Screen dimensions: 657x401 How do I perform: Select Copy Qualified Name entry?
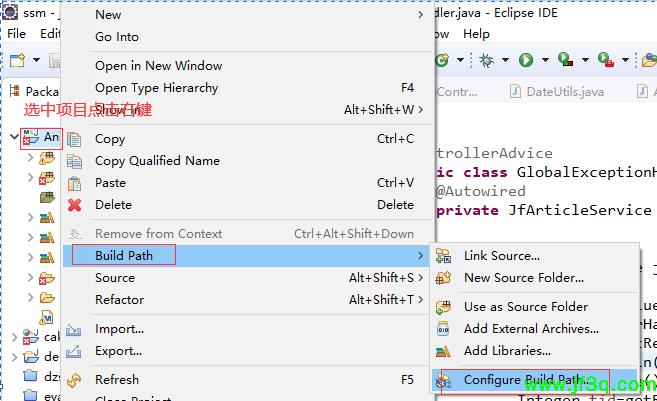pyautogui.click(x=157, y=161)
